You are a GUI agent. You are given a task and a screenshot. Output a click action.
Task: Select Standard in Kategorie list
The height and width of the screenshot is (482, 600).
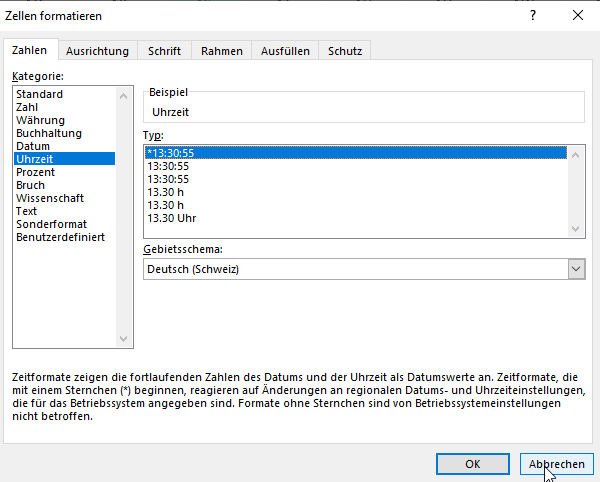(x=64, y=94)
